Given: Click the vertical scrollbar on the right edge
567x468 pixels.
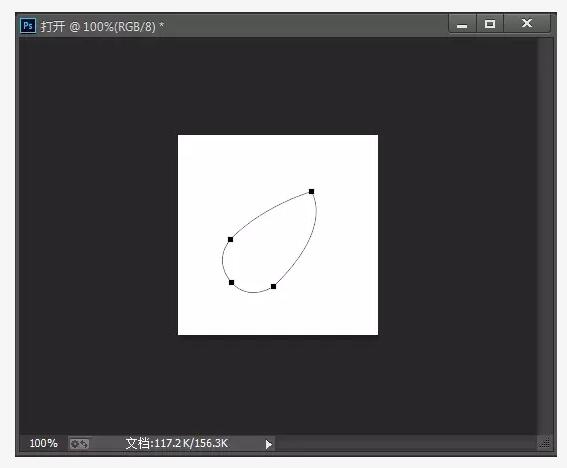Looking at the screenshot, I should coord(545,235).
